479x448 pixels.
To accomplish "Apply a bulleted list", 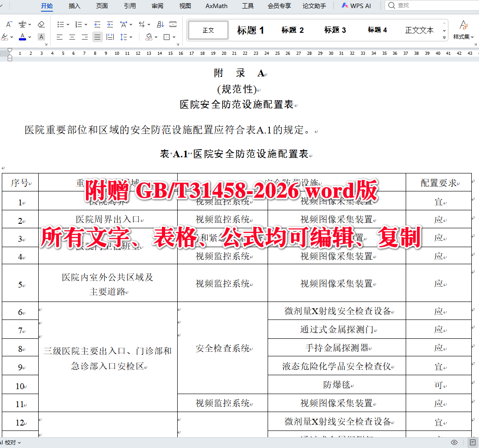I will 60,25.
